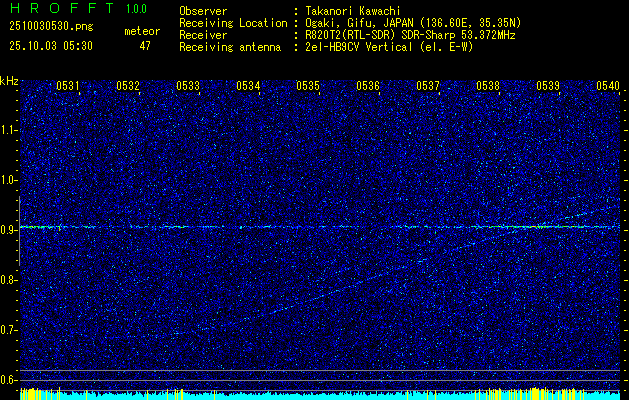Click the 0537 time marker
Image resolution: width=629 pixels, height=400 pixels.
coord(428,85)
